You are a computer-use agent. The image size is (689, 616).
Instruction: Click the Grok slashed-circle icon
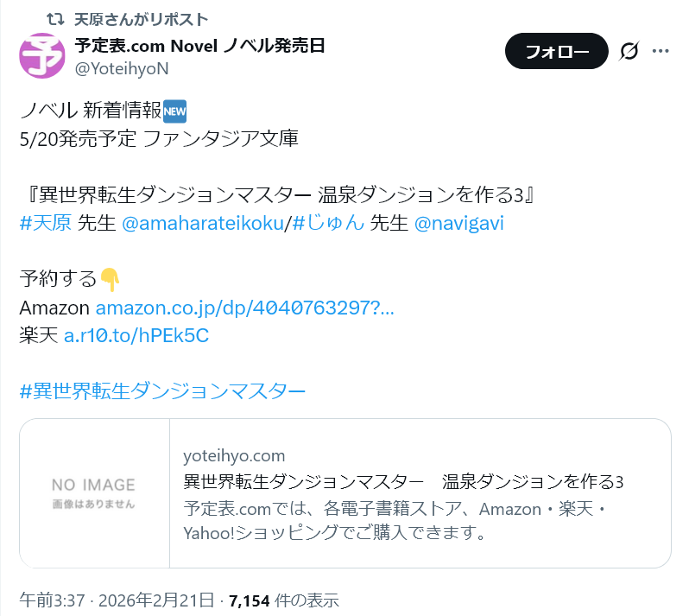point(629,51)
